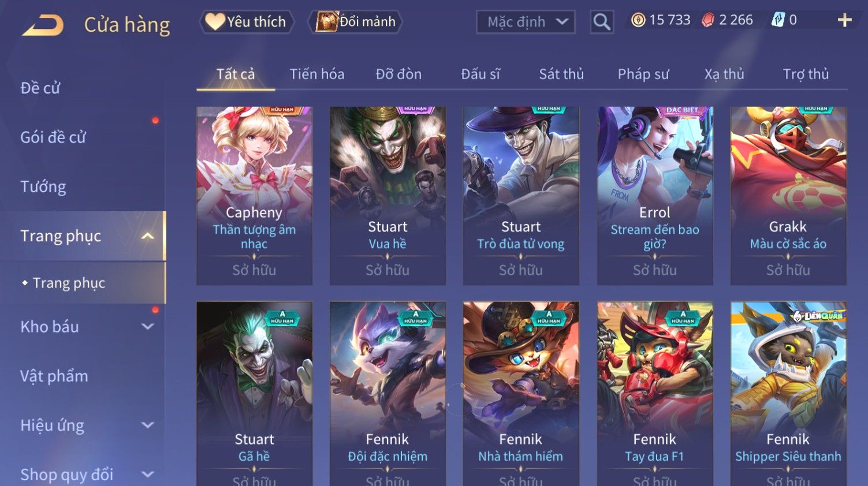This screenshot has width=868, height=486.
Task: Switch to the Sát thủ tab
Action: click(x=561, y=74)
